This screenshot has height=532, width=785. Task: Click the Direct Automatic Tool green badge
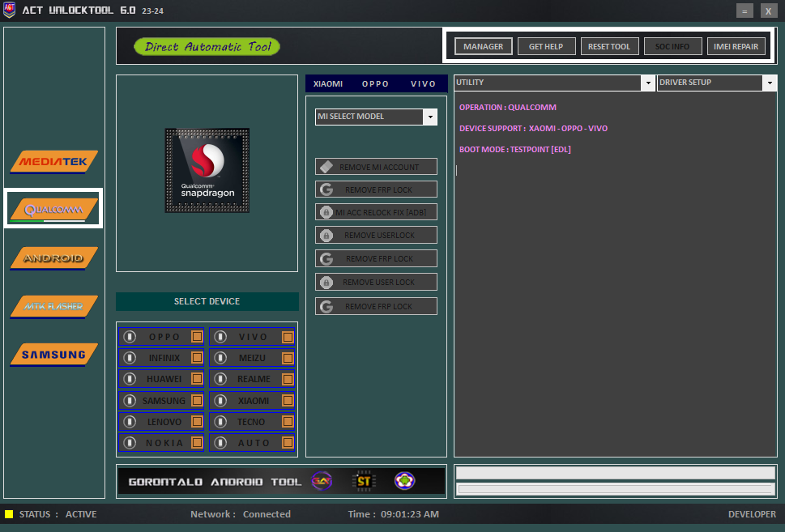click(207, 46)
